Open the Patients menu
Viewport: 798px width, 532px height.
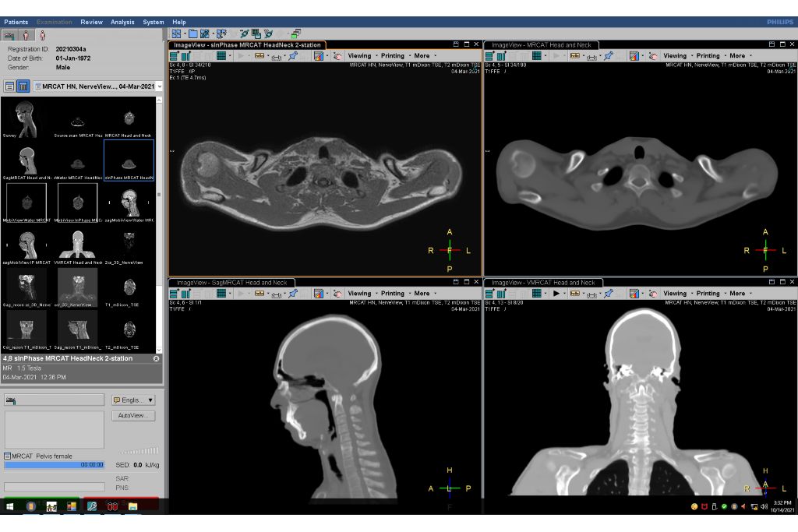click(16, 22)
